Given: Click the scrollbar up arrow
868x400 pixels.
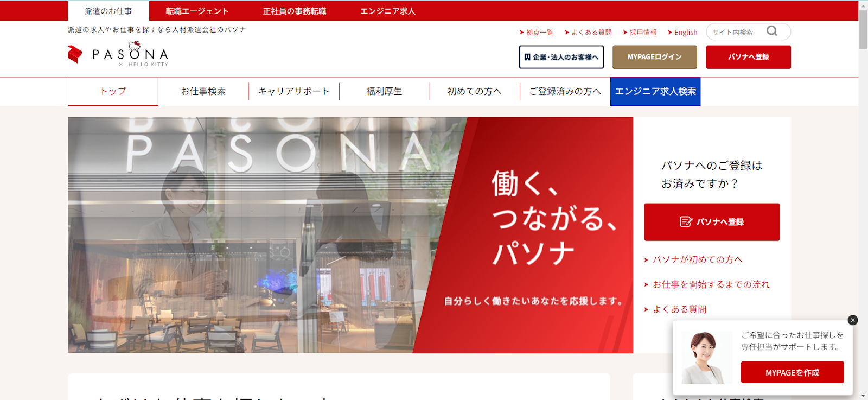Looking at the screenshot, I should pyautogui.click(x=863, y=5).
